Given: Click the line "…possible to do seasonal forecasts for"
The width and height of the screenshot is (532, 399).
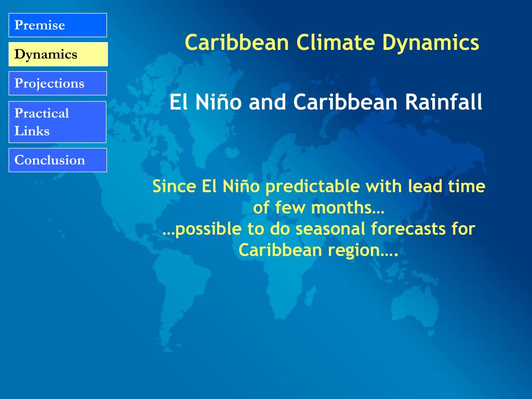Looking at the screenshot, I should coord(318,229).
